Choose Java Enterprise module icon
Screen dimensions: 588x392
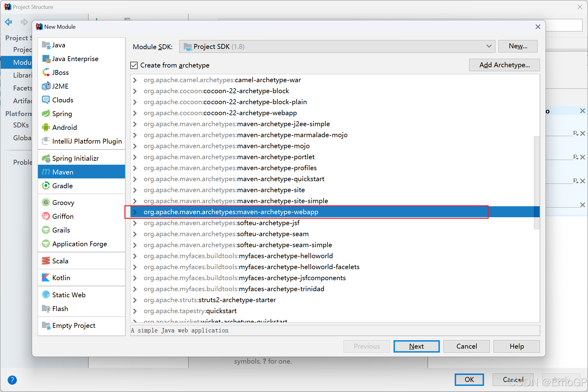click(46, 59)
